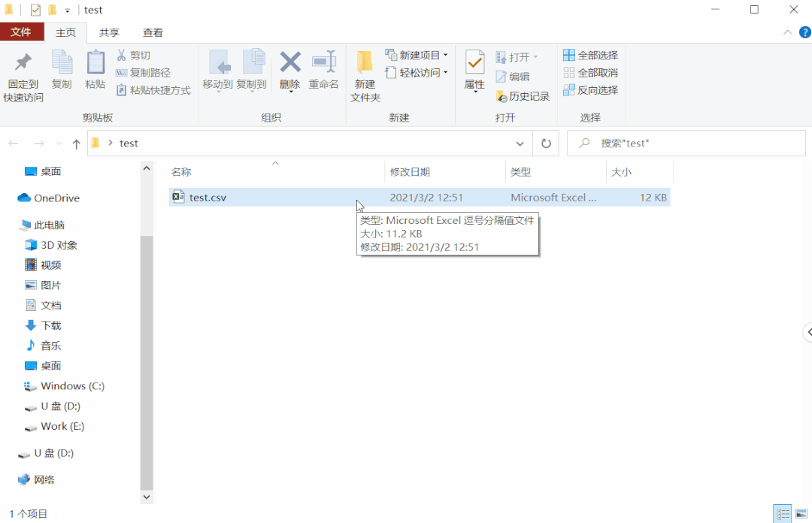
Task: Click navigation pane scroll up arrow
Action: pyautogui.click(x=147, y=168)
